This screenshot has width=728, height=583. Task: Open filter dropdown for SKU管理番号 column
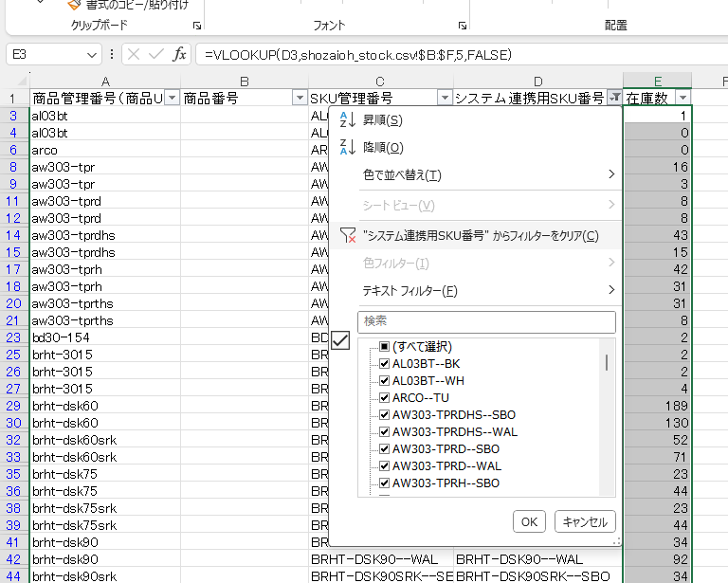[x=445, y=98]
